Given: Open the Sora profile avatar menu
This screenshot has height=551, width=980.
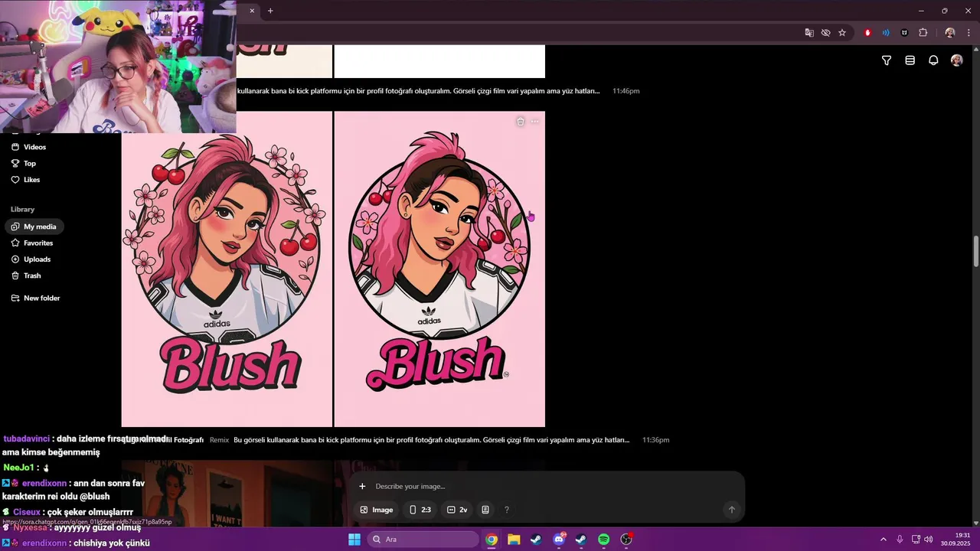Looking at the screenshot, I should (956, 60).
